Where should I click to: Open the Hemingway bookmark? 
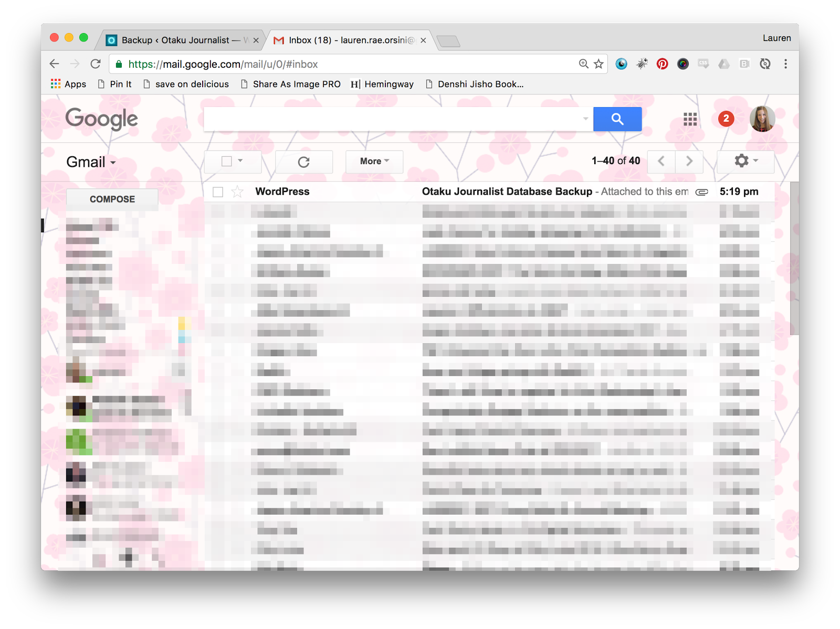pyautogui.click(x=382, y=84)
